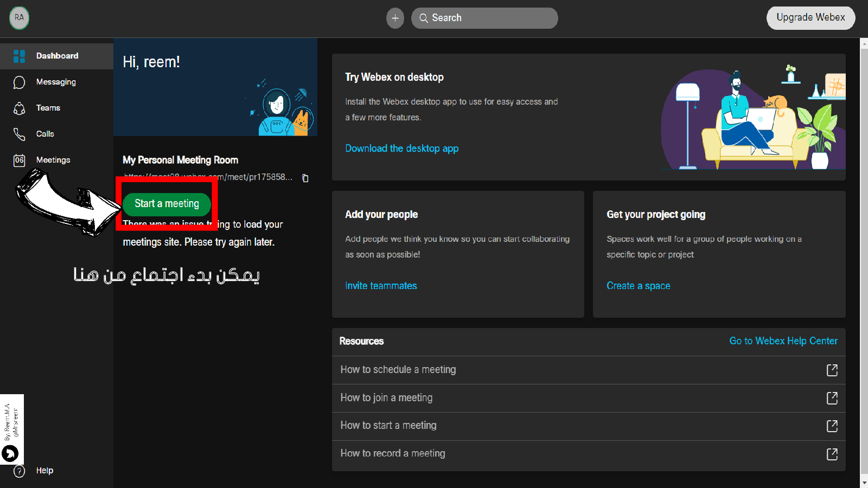The height and width of the screenshot is (488, 868).
Task: Click Download the desktop app link
Action: pyautogui.click(x=401, y=149)
